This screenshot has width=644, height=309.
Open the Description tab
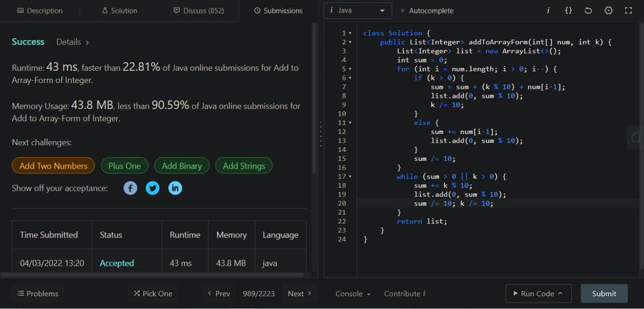[40, 11]
